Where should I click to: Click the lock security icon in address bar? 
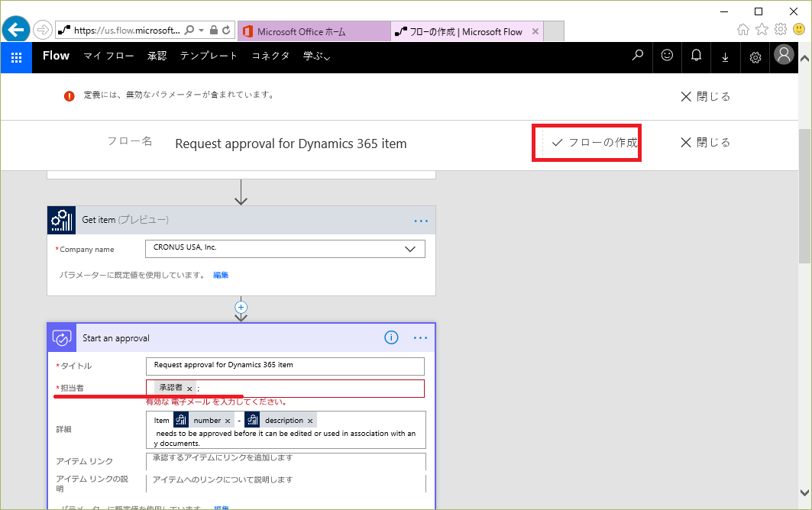(x=213, y=30)
